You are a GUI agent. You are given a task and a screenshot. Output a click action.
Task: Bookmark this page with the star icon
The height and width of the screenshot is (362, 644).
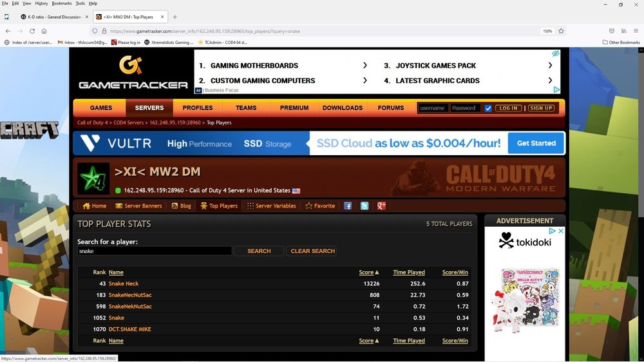561,31
